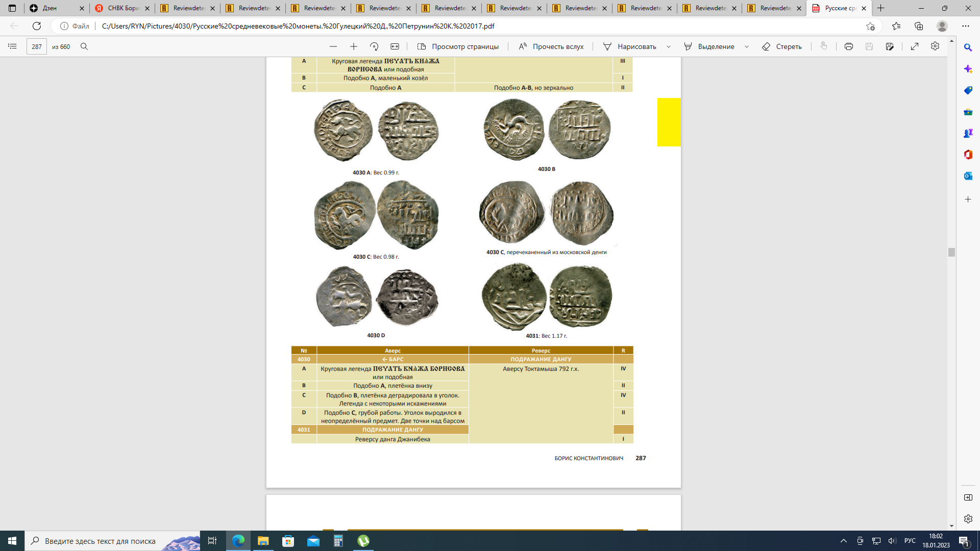This screenshot has width=980, height=551.
Task: Switch to the СНВК Бори tab
Action: tap(121, 8)
